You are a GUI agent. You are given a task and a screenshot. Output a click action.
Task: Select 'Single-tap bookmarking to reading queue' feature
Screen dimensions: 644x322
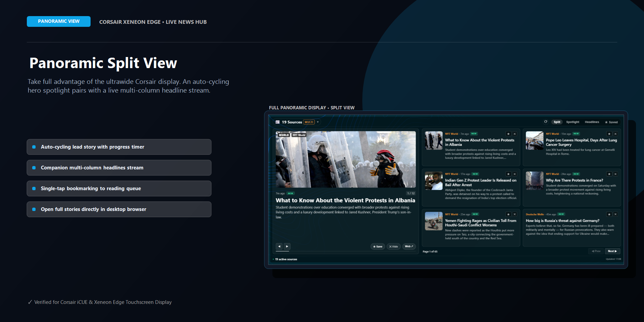[x=119, y=189]
